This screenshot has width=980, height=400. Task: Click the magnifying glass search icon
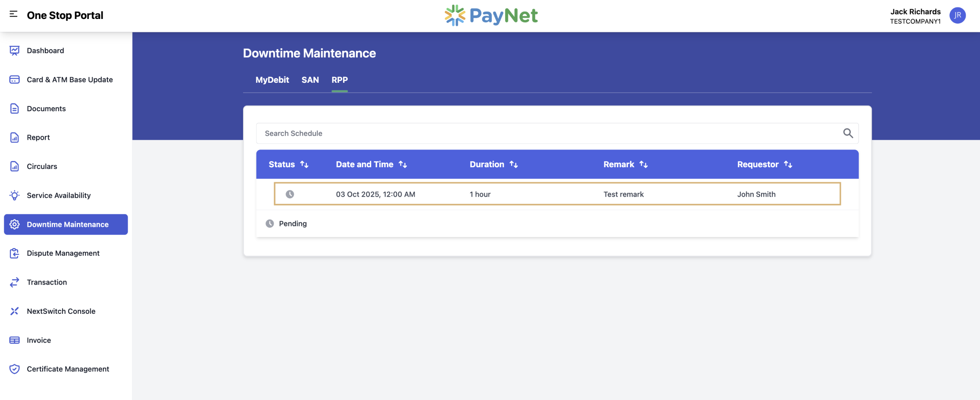[848, 133]
